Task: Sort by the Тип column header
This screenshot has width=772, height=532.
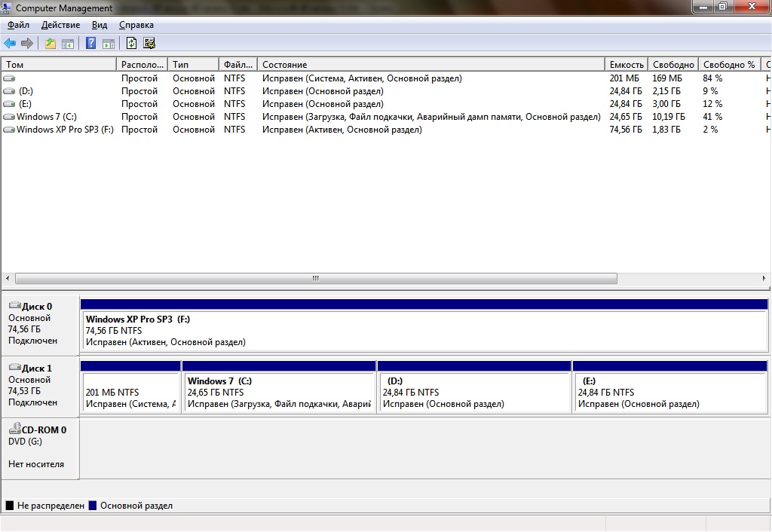Action: [x=193, y=65]
